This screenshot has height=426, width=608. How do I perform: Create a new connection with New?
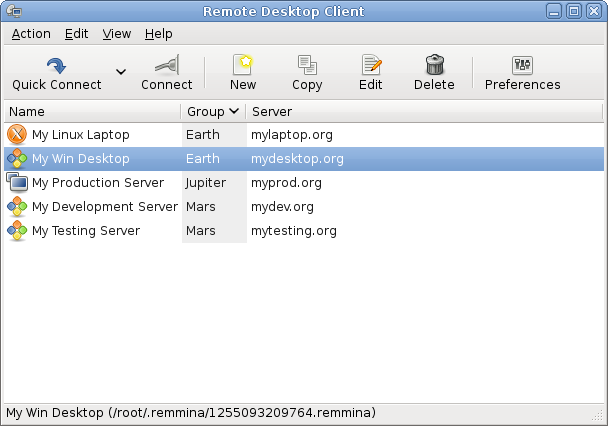pyautogui.click(x=243, y=66)
